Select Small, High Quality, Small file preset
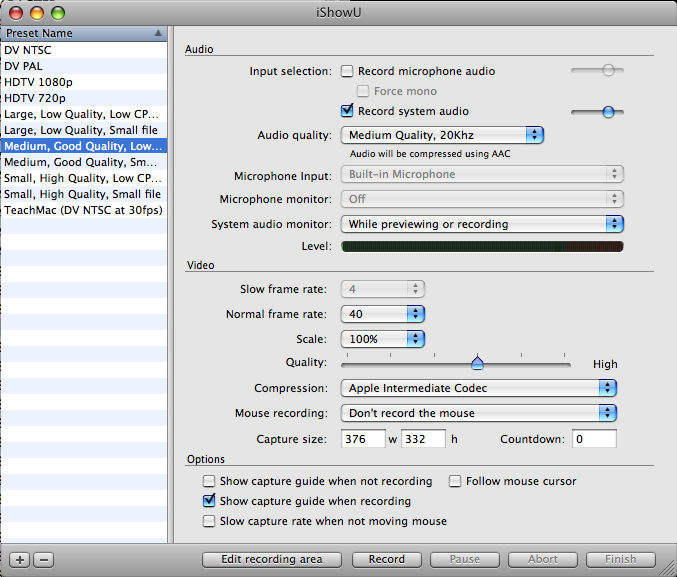This screenshot has width=677, height=577. (x=84, y=194)
